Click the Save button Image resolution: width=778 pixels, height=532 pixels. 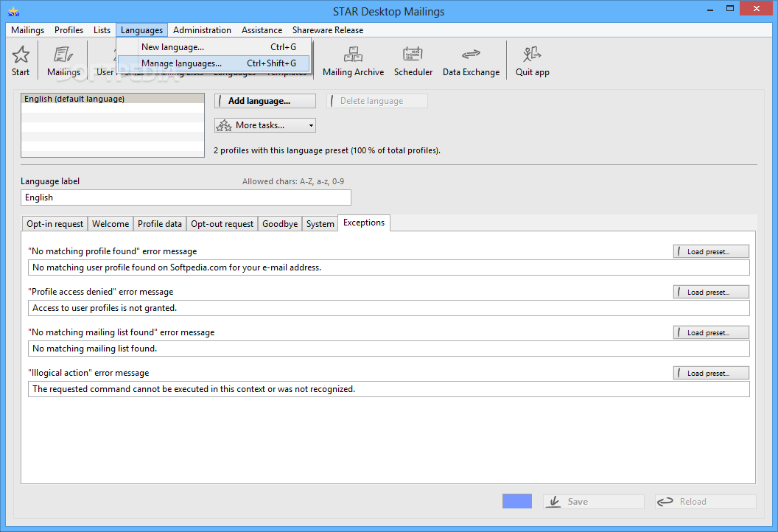(x=593, y=502)
